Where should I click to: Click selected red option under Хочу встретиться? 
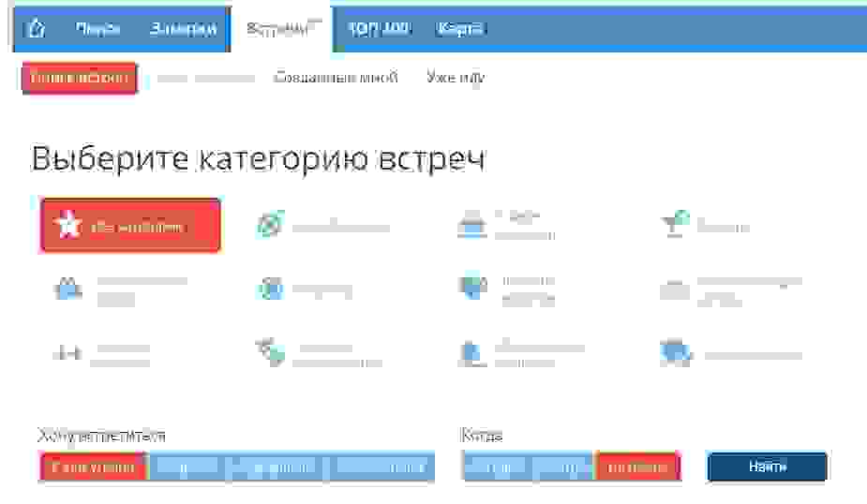[x=94, y=467]
